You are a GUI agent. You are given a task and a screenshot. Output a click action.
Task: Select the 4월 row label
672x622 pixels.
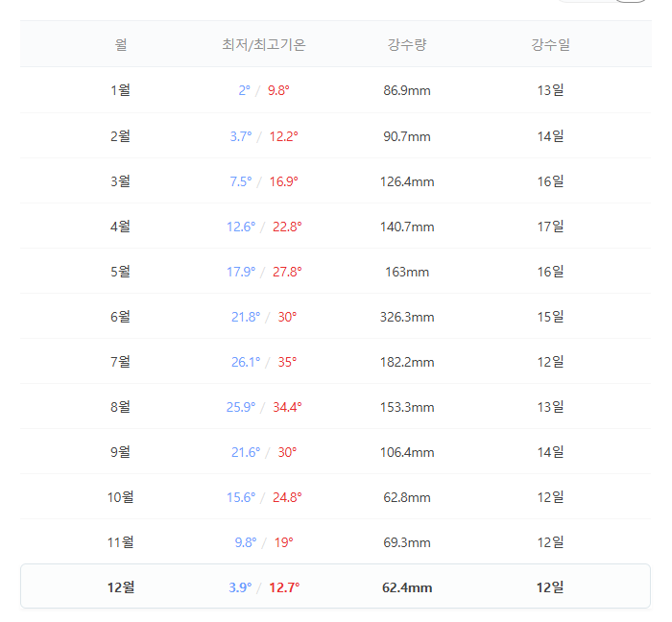[120, 227]
